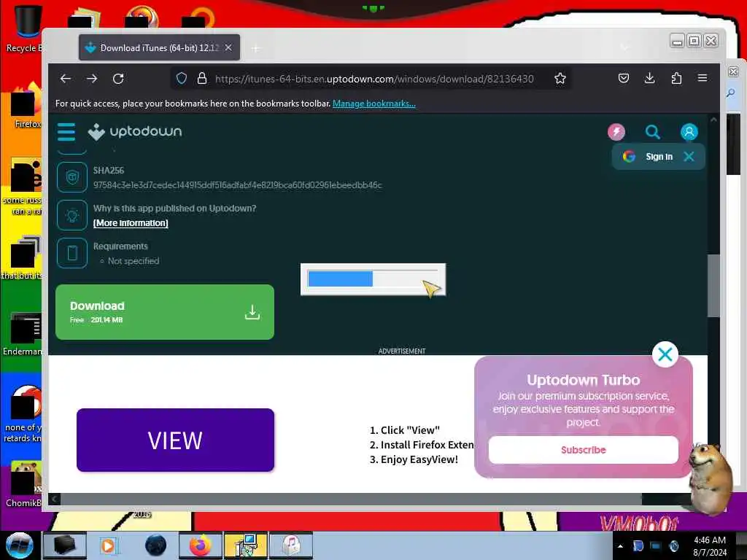Bookmark this page with the star icon
This screenshot has width=747, height=560.
click(560, 79)
